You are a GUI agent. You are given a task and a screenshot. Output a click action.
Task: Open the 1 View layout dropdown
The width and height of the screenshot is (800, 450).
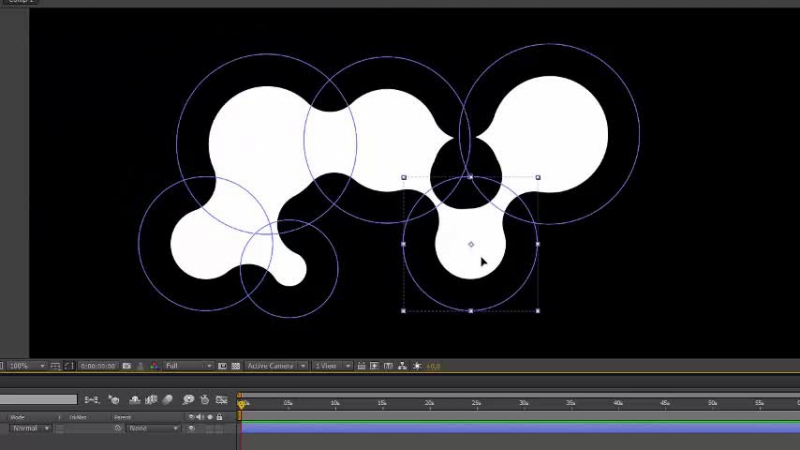coord(332,366)
